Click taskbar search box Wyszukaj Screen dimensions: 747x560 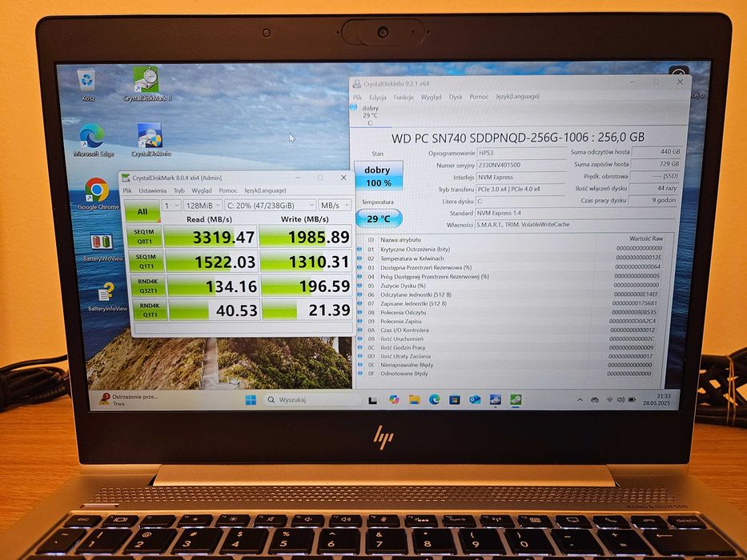click(312, 400)
